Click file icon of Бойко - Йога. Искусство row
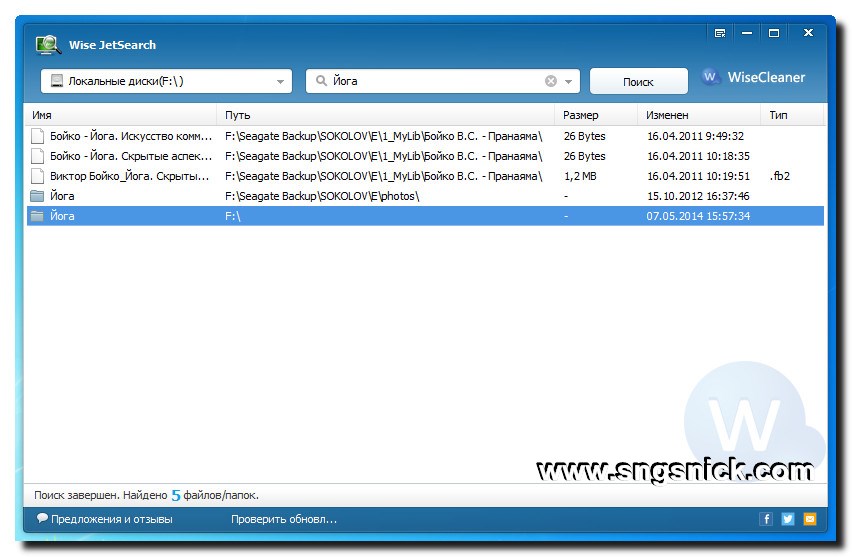The image size is (852, 557). [x=37, y=136]
